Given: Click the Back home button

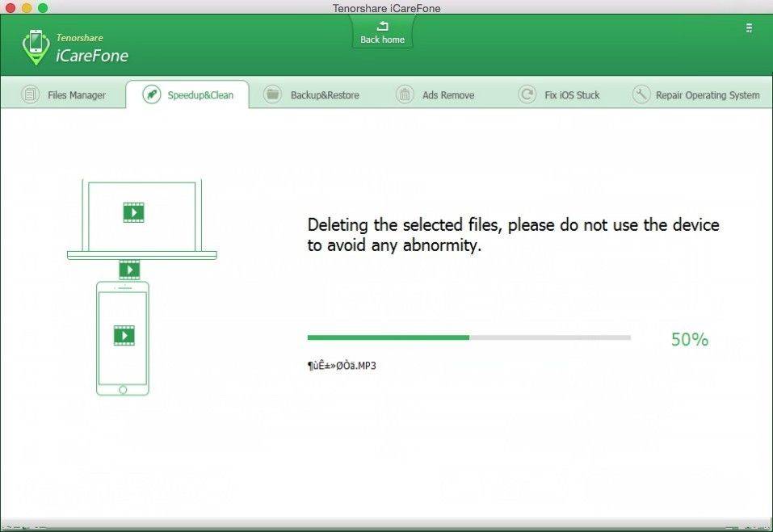Looking at the screenshot, I should [383, 32].
